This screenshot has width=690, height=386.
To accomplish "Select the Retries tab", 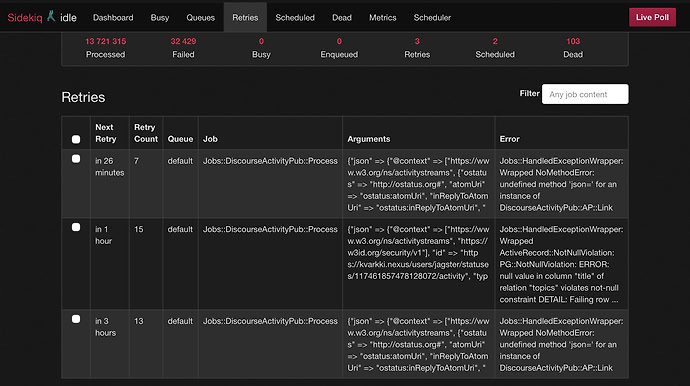I will 245,18.
